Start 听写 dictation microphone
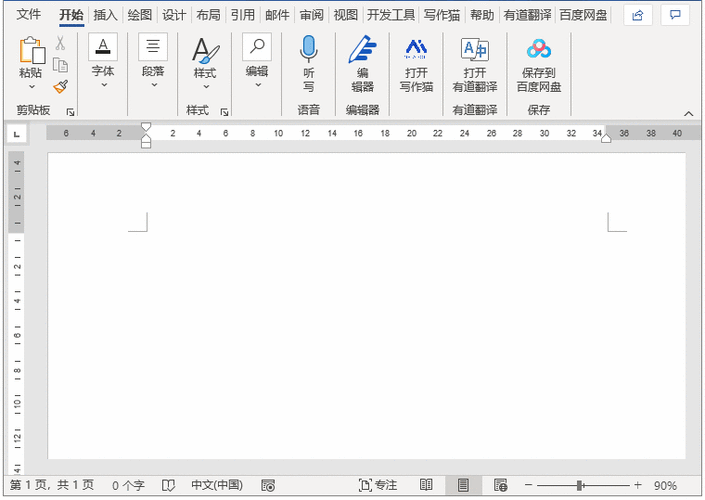 click(x=308, y=49)
